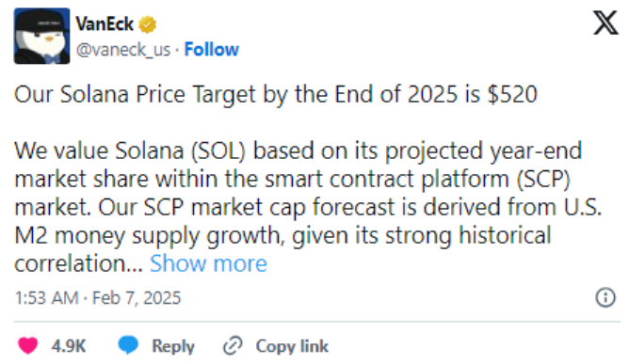The width and height of the screenshot is (629, 364).
Task: Click the gold verified badge
Action: click(x=148, y=24)
